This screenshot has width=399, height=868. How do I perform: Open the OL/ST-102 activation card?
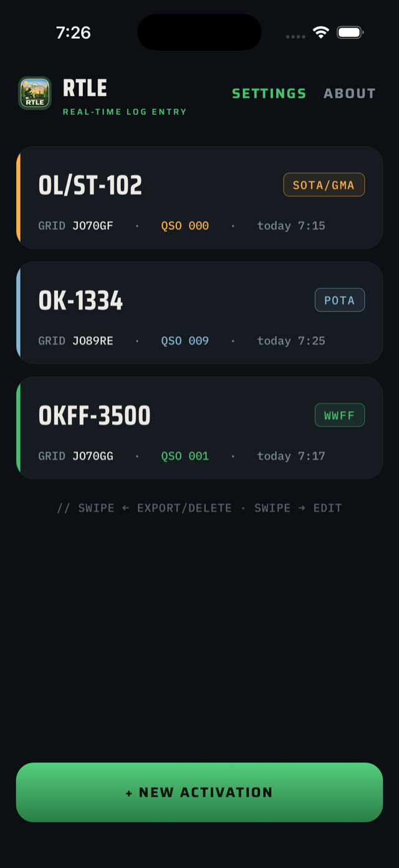point(199,198)
